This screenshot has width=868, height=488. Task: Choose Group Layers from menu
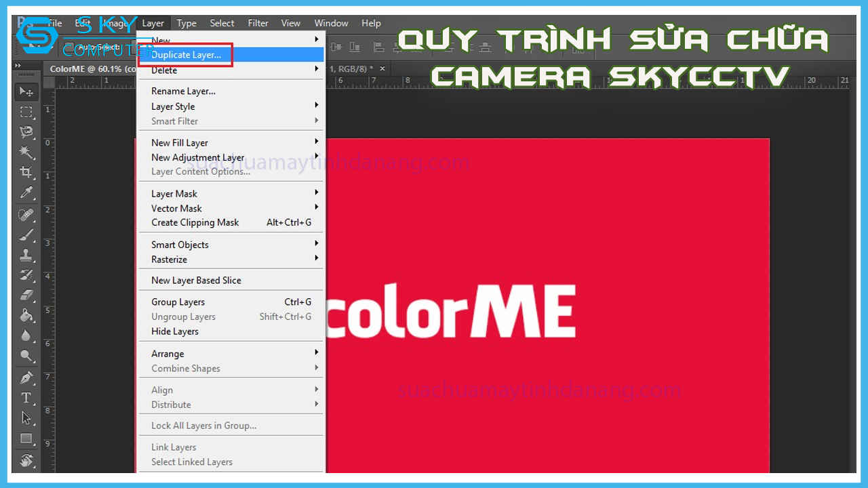click(178, 302)
